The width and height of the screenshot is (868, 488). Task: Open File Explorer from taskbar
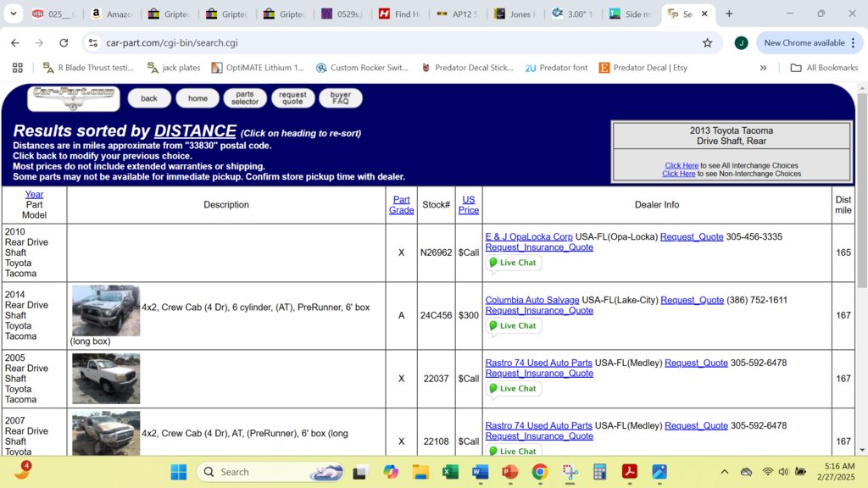[x=420, y=472]
